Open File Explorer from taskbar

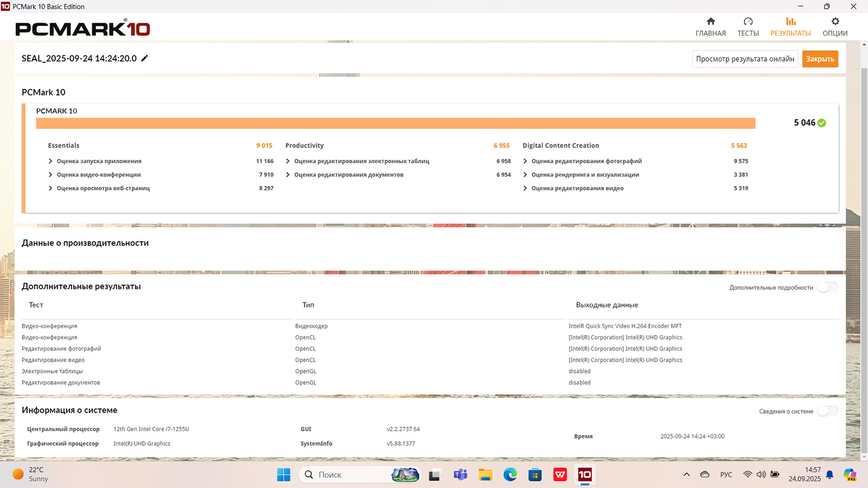tap(485, 475)
